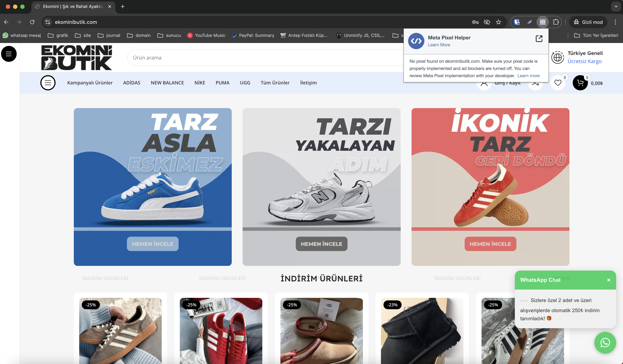The height and width of the screenshot is (364, 623).
Task: Open the tan UGG slipper product thumbnail
Action: pyautogui.click(x=321, y=331)
